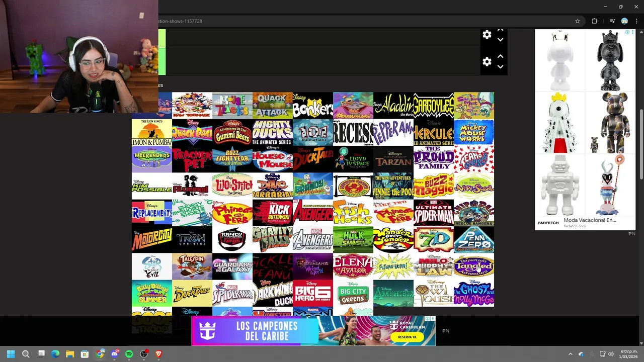Choose the Elena of Avalor tile
Image resolution: width=644 pixels, height=362 pixels.
353,267
